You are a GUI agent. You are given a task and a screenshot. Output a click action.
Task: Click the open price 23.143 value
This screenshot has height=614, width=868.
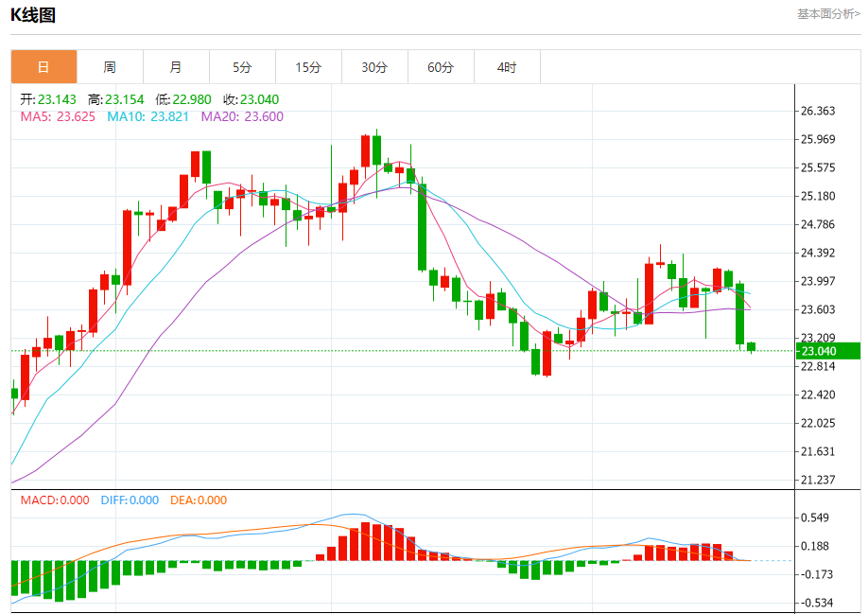57,99
